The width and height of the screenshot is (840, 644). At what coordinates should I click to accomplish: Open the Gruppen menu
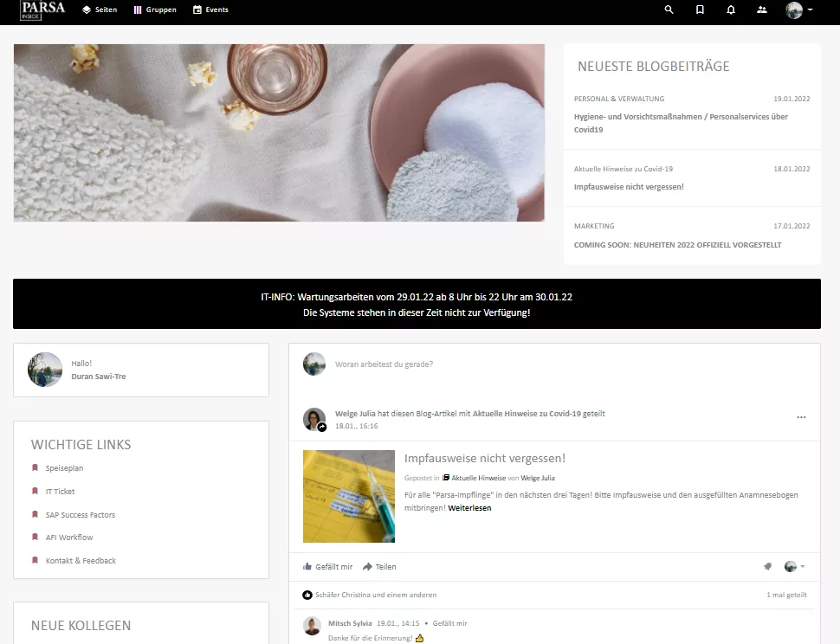[155, 10]
